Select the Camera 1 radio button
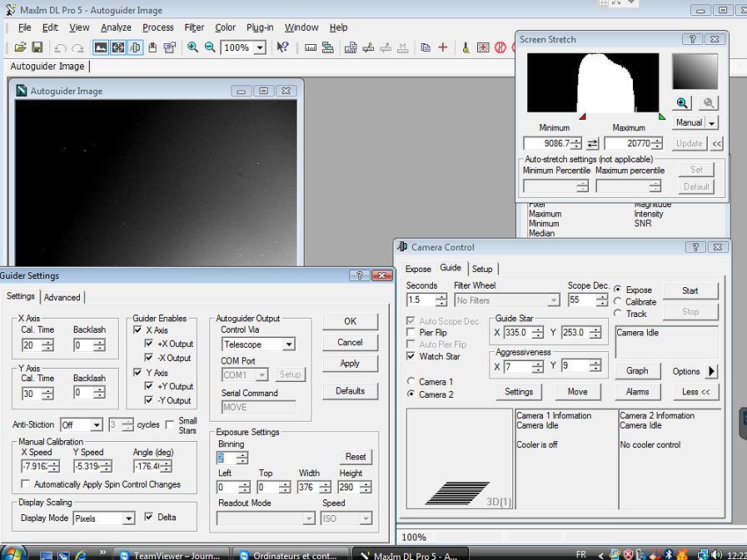 [x=411, y=381]
